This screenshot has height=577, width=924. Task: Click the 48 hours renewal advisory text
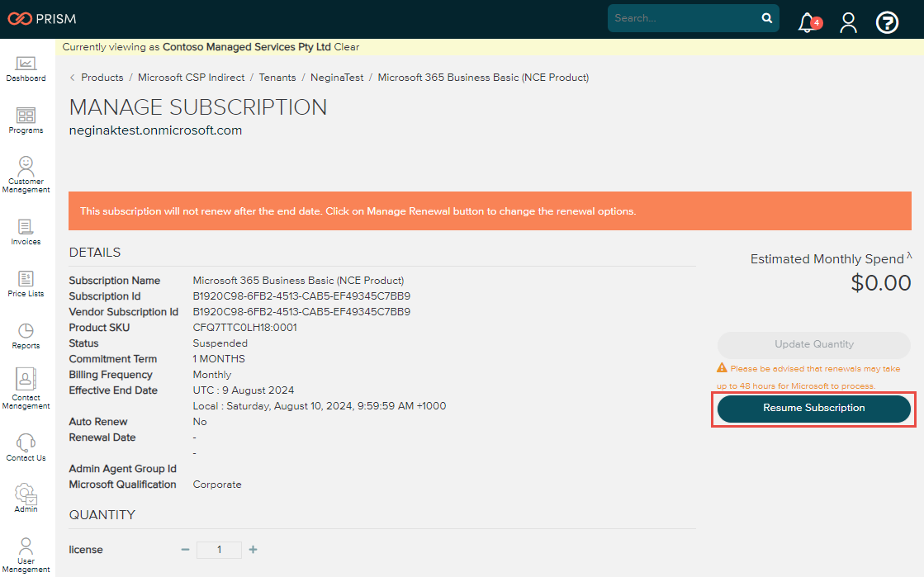(x=808, y=377)
